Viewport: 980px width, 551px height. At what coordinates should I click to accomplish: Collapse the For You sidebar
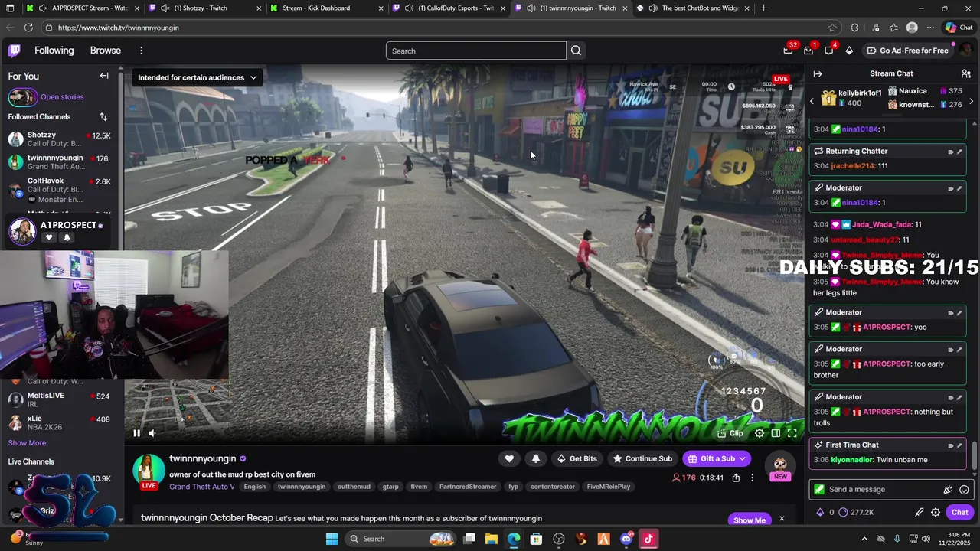click(x=104, y=76)
